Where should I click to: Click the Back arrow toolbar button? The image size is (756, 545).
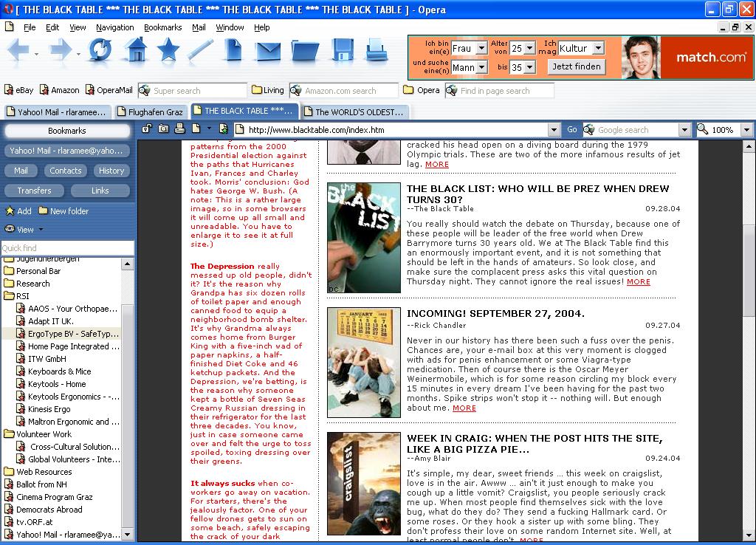[18, 50]
